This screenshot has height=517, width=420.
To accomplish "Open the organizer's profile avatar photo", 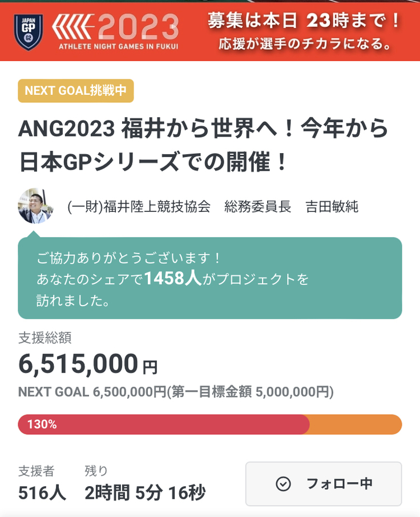I will point(35,206).
